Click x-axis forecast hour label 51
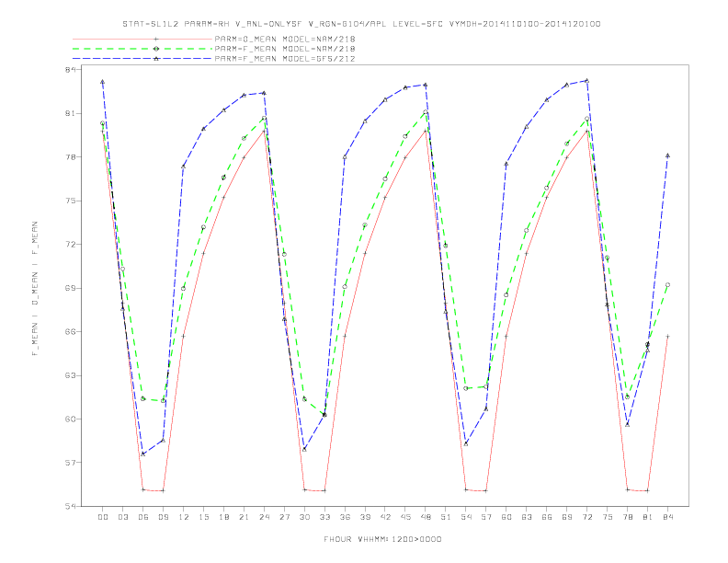The height and width of the screenshot is (563, 728). point(446,517)
